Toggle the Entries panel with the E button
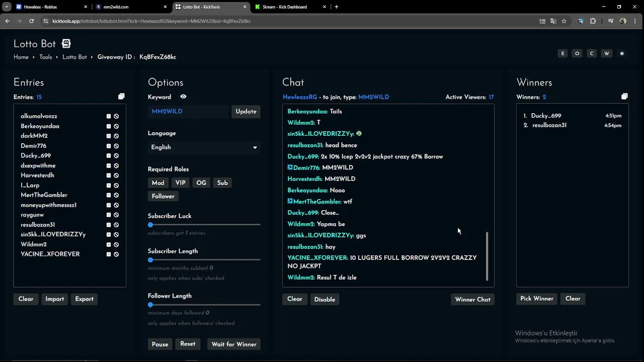 pyautogui.click(x=562, y=53)
